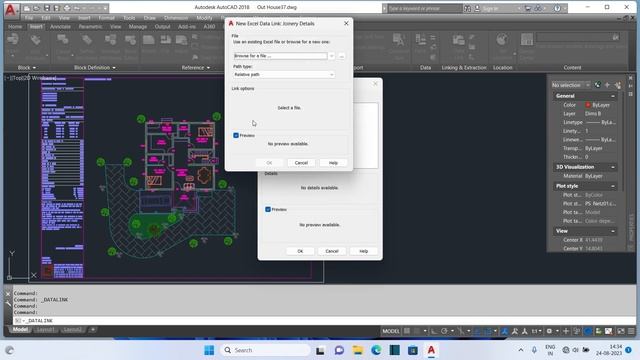Image resolution: width=640 pixels, height=360 pixels.
Task: Click the Save As icon in Quick Access
Action: tap(56, 8)
